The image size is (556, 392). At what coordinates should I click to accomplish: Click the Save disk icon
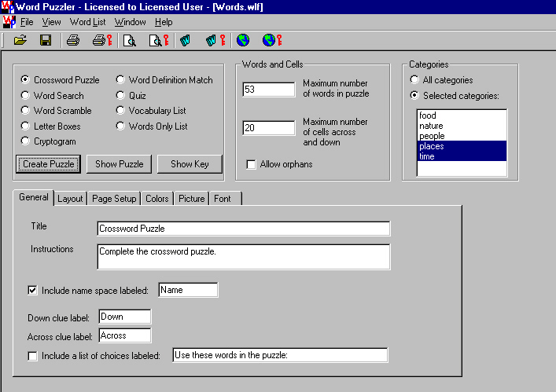pos(46,40)
